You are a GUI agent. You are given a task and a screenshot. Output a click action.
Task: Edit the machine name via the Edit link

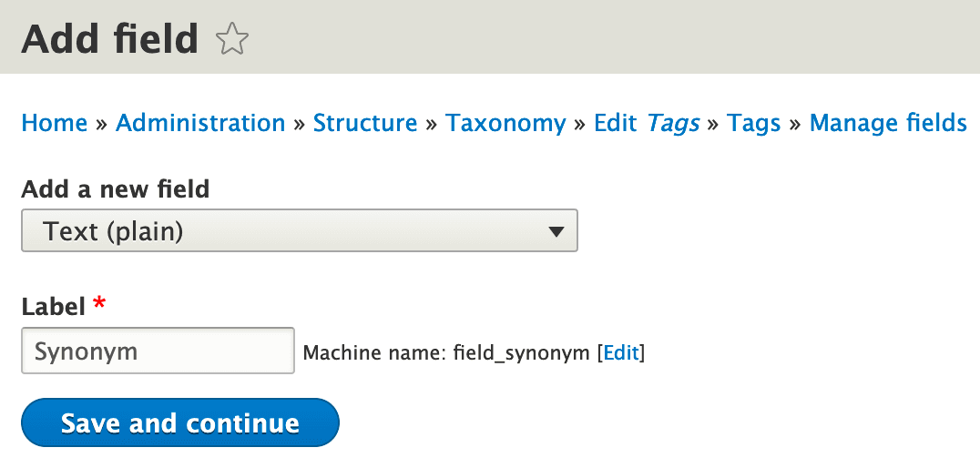pyautogui.click(x=621, y=353)
